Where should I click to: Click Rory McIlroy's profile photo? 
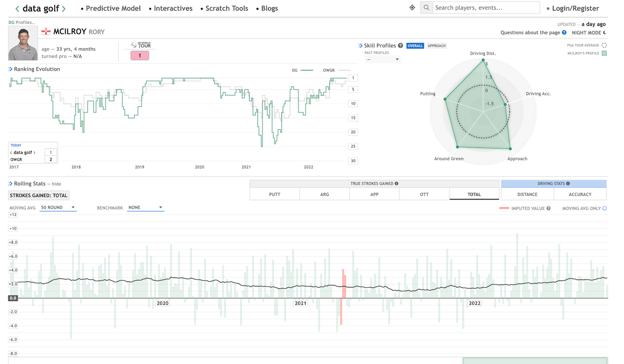tap(23, 43)
